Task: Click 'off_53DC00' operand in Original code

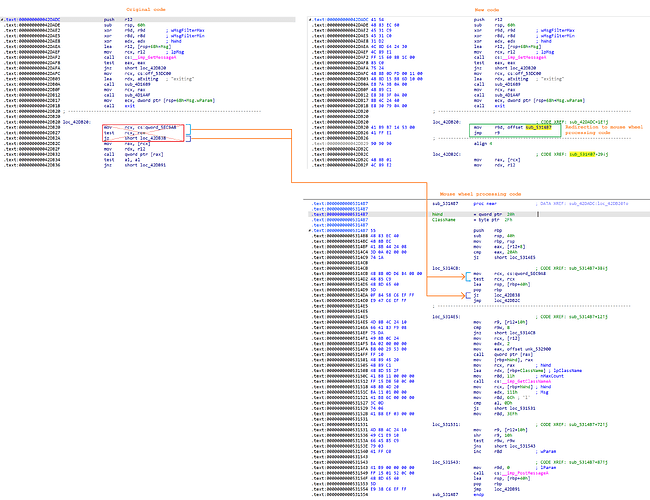Action: (158, 73)
